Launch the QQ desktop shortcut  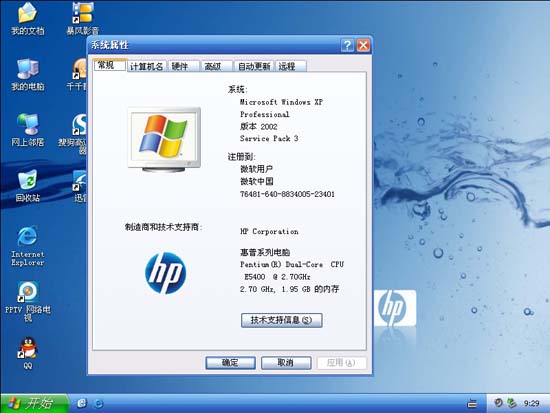tap(27, 353)
